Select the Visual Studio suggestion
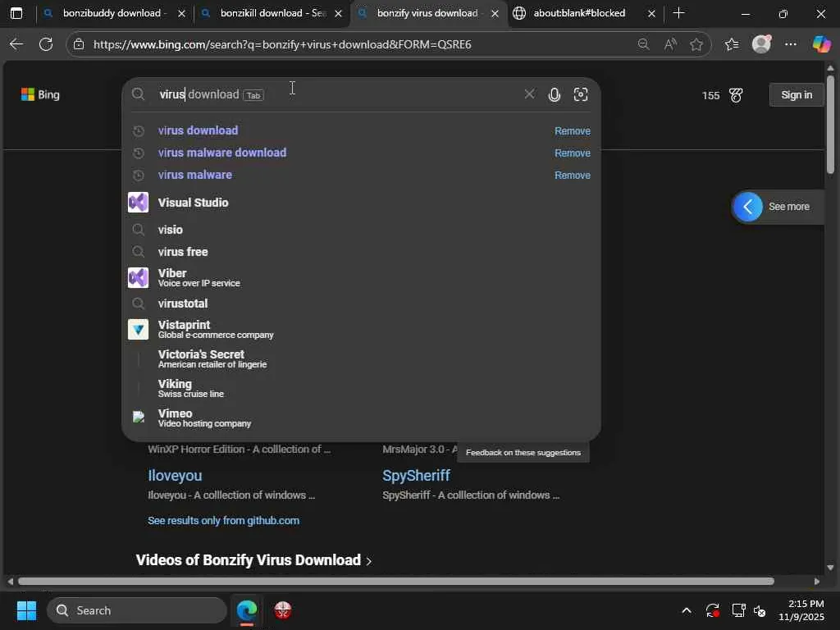840x630 pixels. point(361,203)
